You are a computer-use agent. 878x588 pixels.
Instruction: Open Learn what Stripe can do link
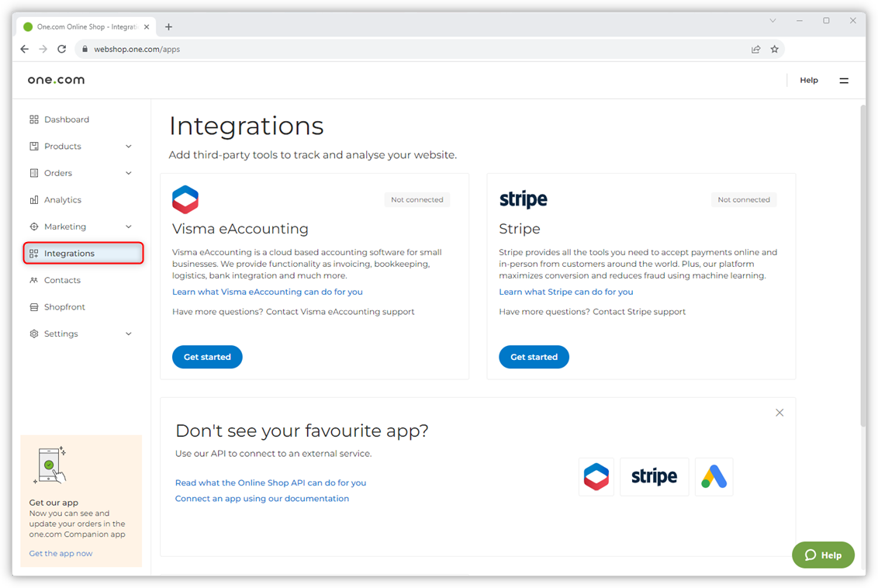pos(566,292)
